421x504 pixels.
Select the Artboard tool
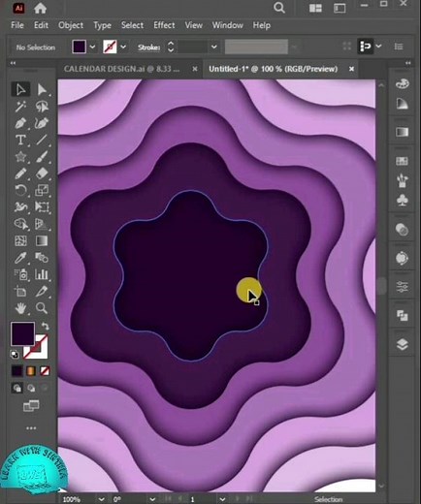(x=20, y=292)
